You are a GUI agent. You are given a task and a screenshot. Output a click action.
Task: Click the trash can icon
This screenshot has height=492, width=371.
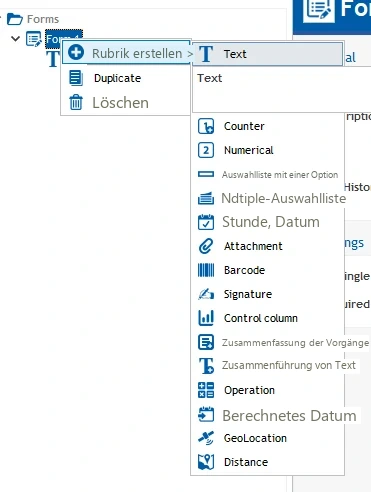coord(76,102)
